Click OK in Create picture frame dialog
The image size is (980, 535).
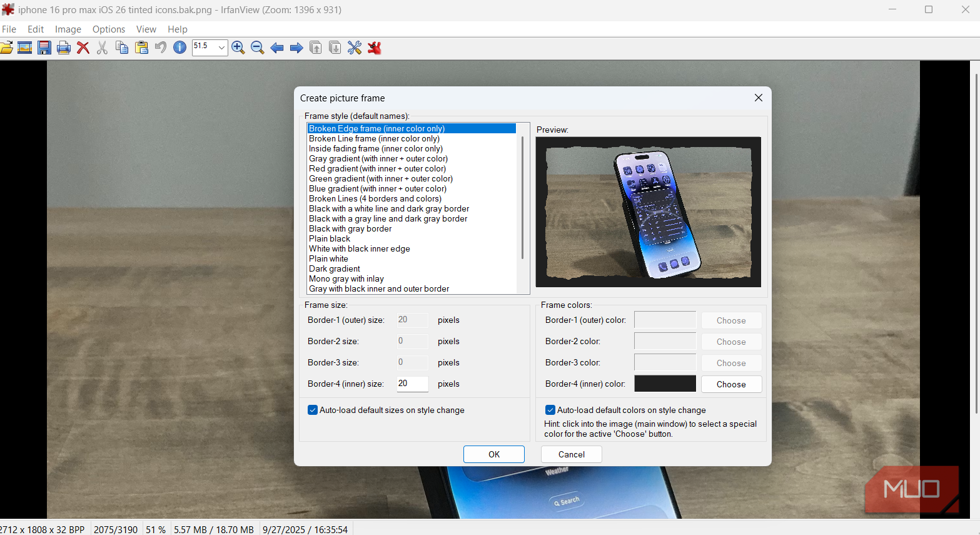[x=494, y=454]
